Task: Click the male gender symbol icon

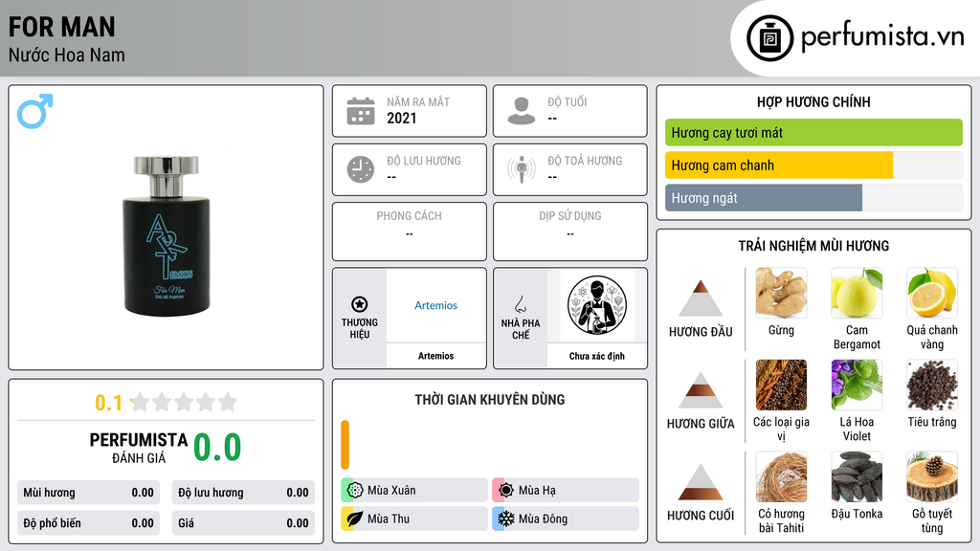Action: (35, 111)
